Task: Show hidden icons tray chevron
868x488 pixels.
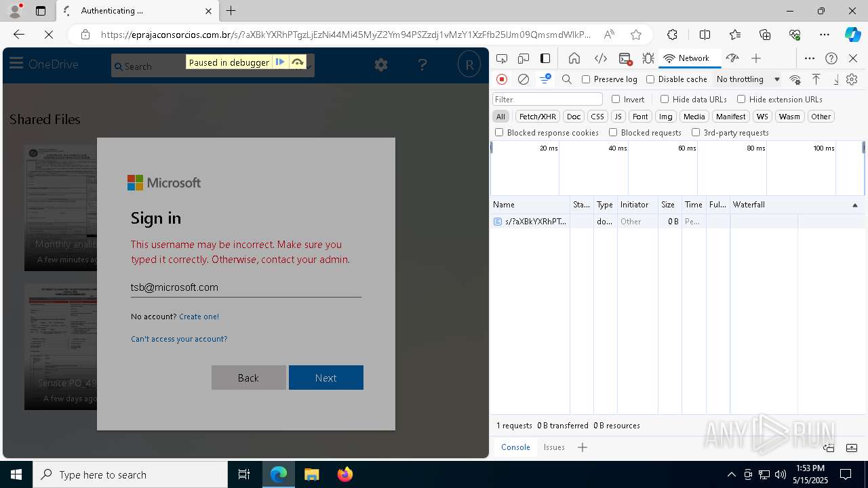Action: point(731,474)
